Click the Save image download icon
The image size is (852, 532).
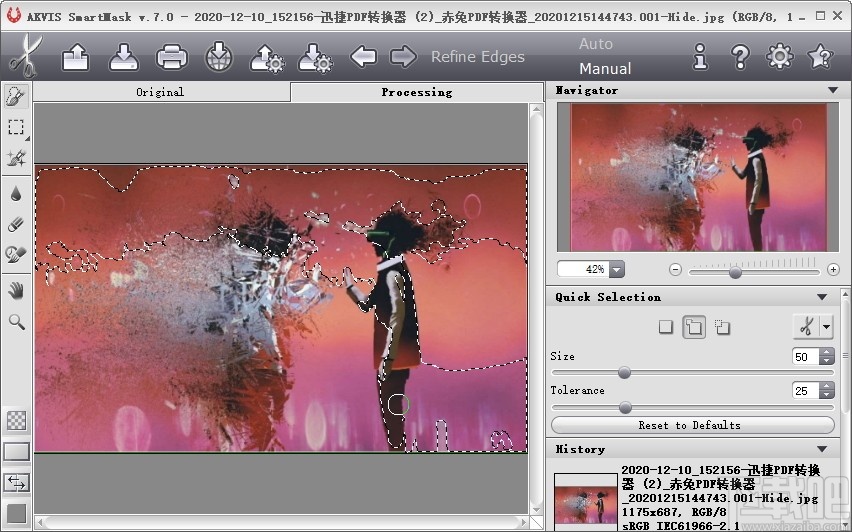(124, 57)
